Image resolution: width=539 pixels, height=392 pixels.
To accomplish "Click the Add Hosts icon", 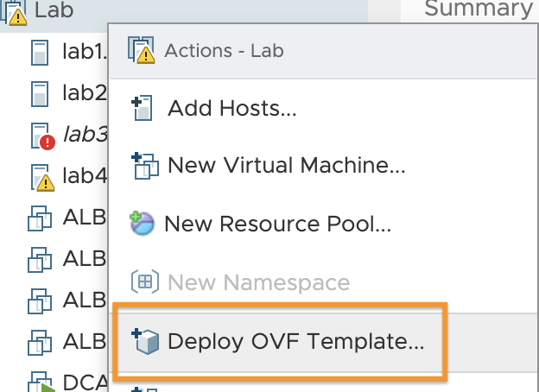I will pyautogui.click(x=143, y=108).
